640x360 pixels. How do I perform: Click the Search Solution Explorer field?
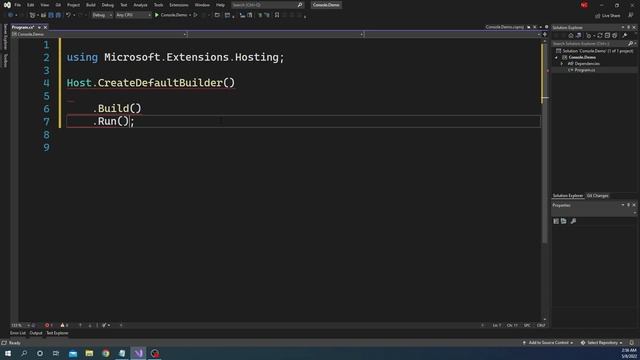590,43
